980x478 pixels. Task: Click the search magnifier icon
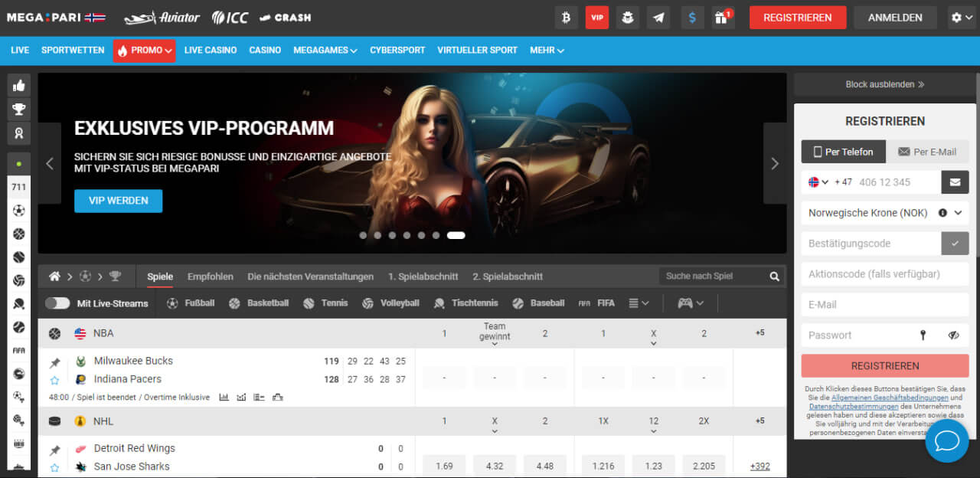pos(774,277)
